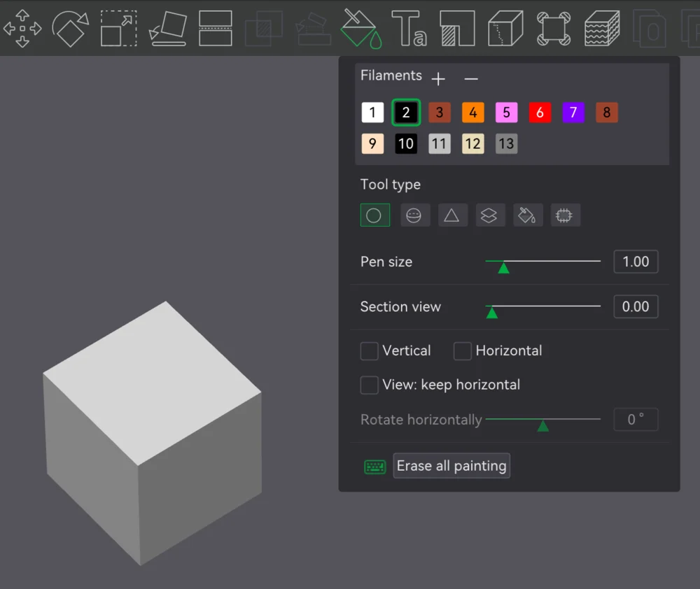
Task: Enable the Vertical checkbox
Action: point(369,351)
